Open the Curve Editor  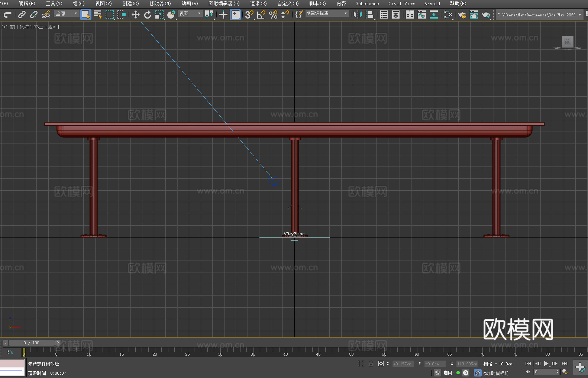point(421,14)
